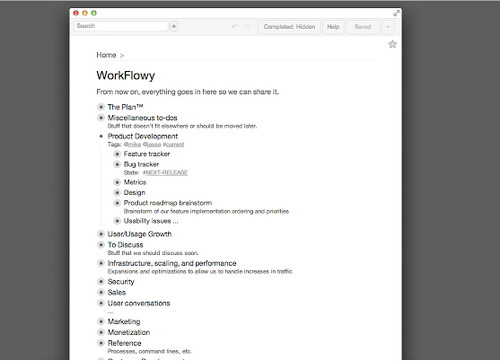Viewport: 500px width, 361px height.
Task: Focus the Search input field
Action: (x=121, y=26)
